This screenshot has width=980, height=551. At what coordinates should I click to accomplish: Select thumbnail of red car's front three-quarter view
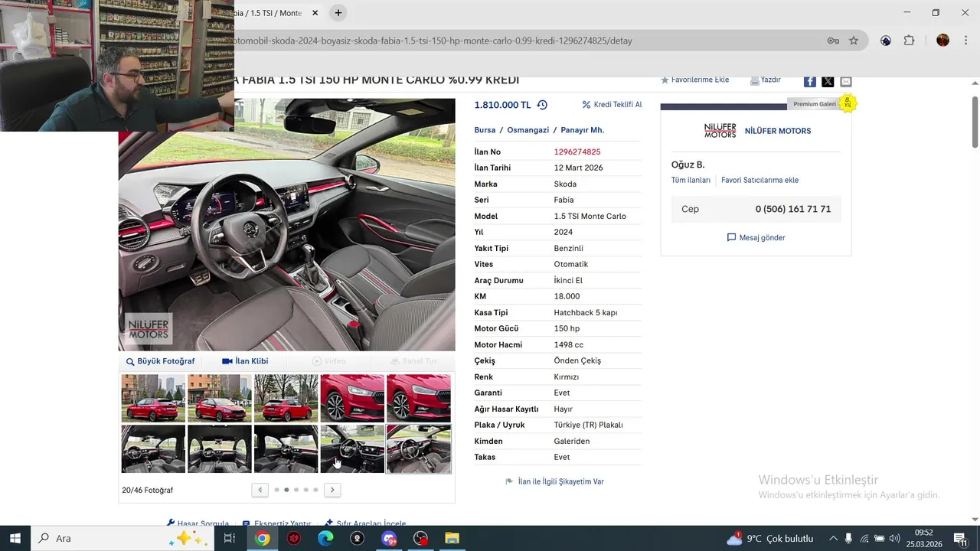pos(220,398)
